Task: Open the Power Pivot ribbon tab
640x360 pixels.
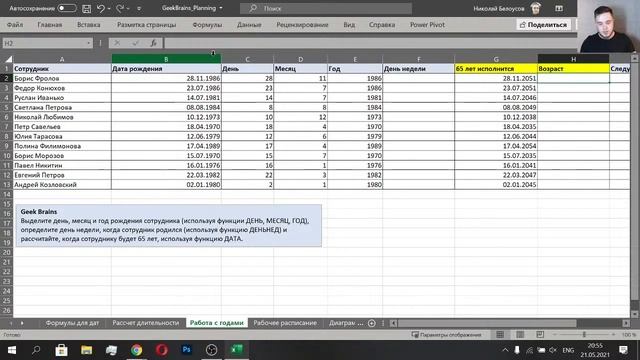Action: pos(427,24)
